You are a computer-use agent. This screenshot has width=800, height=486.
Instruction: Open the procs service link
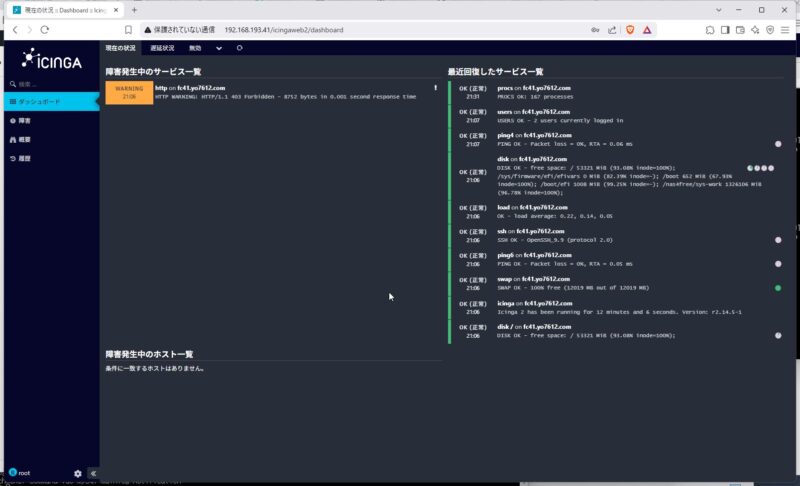505,88
